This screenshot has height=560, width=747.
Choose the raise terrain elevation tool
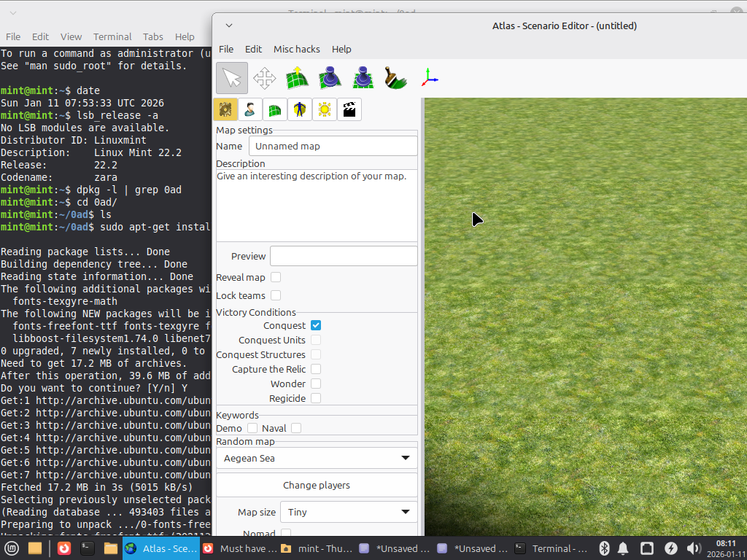[x=297, y=78]
